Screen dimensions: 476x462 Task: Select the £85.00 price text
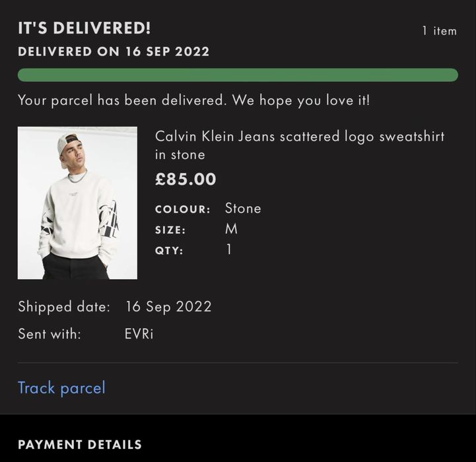point(186,179)
